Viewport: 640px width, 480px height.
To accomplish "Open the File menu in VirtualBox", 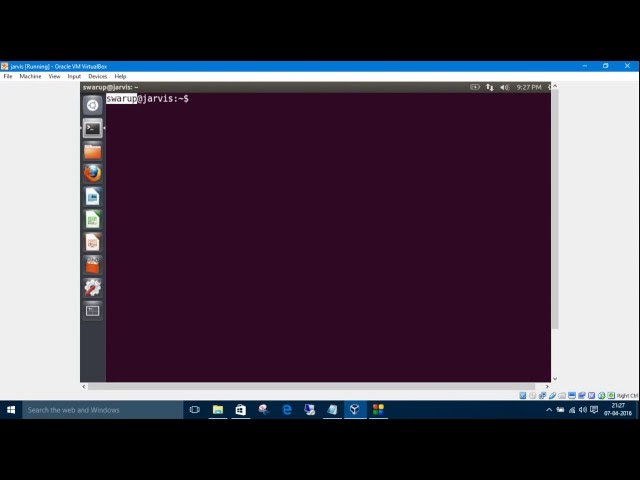I will tap(8, 76).
